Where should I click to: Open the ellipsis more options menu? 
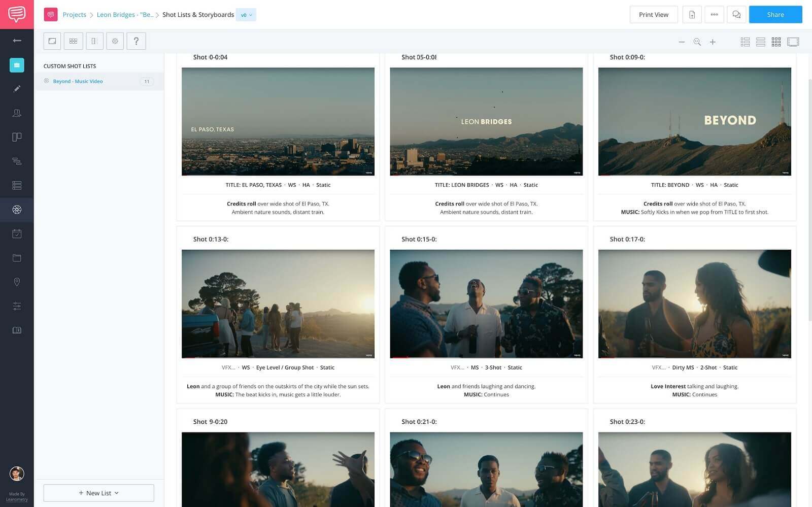pos(714,14)
